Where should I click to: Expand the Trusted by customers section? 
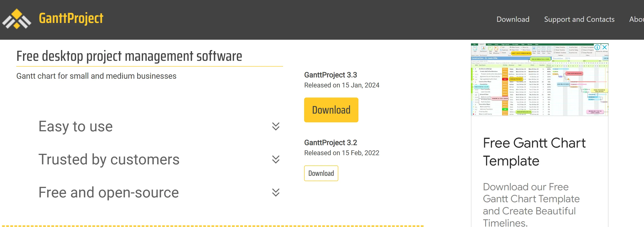pos(276,160)
